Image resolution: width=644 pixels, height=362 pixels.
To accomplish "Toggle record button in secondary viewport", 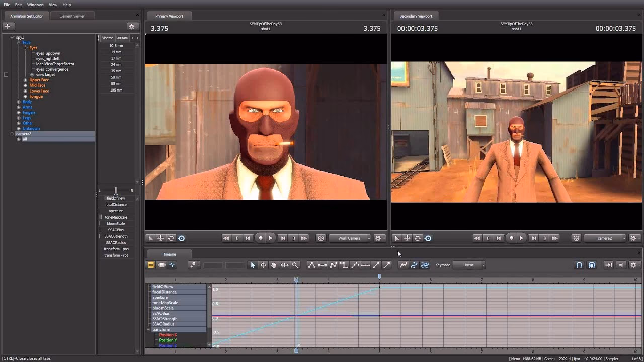I will (511, 238).
